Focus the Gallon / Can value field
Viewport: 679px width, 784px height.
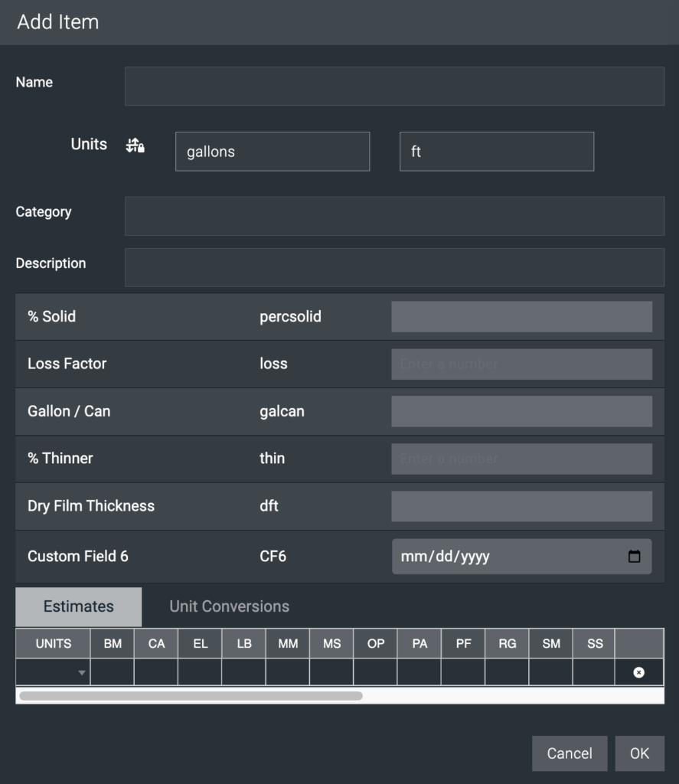(521, 411)
